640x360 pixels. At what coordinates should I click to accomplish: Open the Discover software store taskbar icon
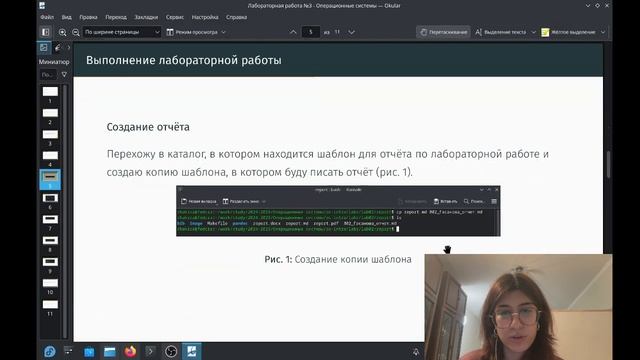coord(89,351)
